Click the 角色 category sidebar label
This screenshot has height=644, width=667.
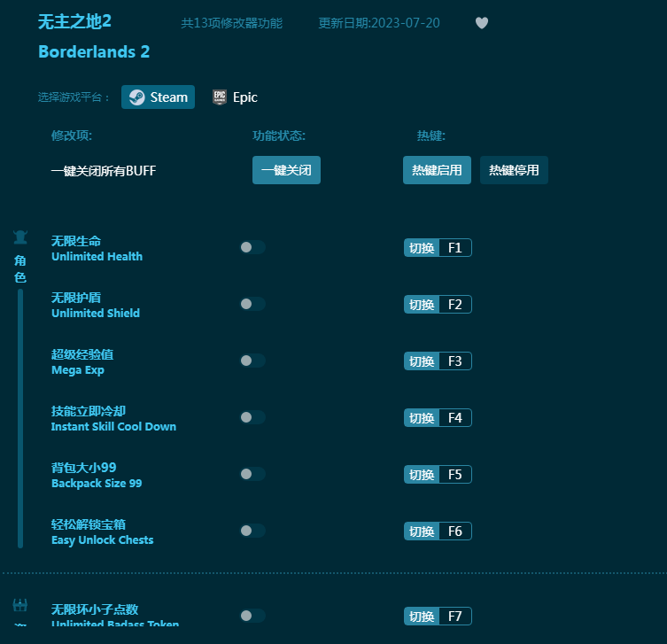tap(20, 268)
